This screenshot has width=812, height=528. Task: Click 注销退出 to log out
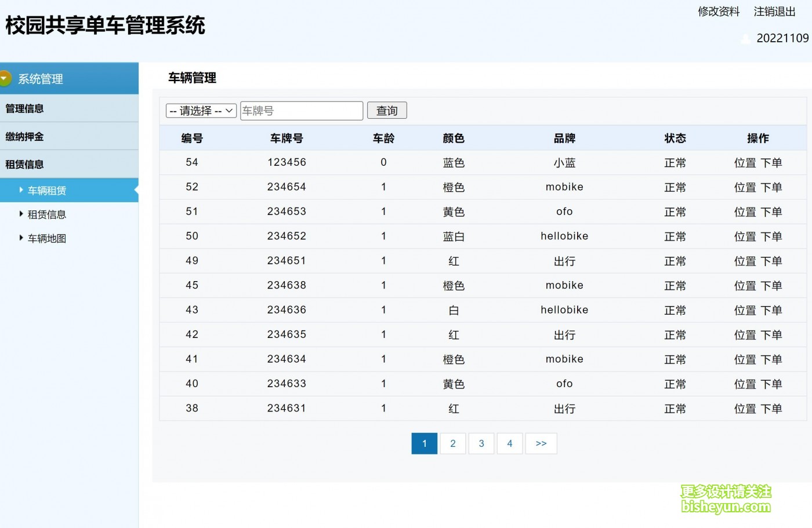774,12
